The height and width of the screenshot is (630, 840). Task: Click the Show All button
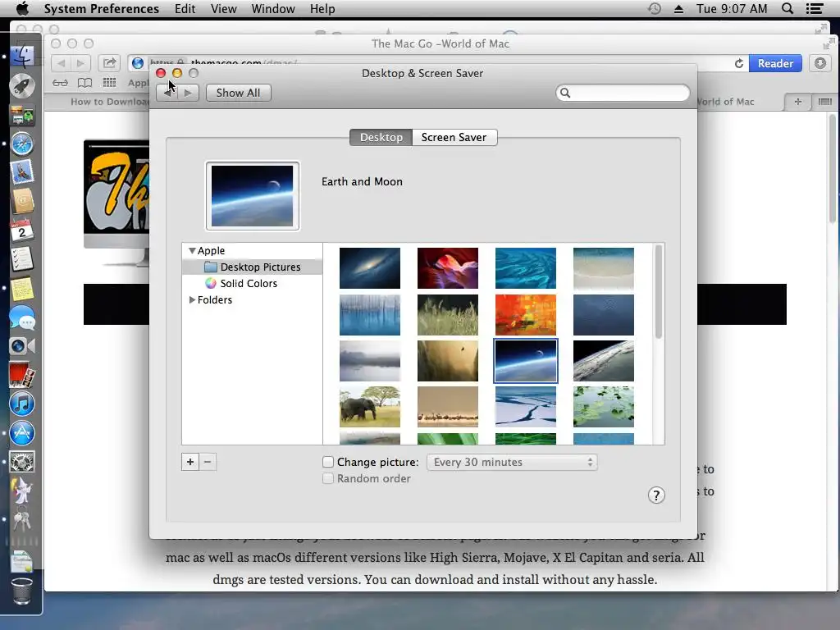(239, 93)
